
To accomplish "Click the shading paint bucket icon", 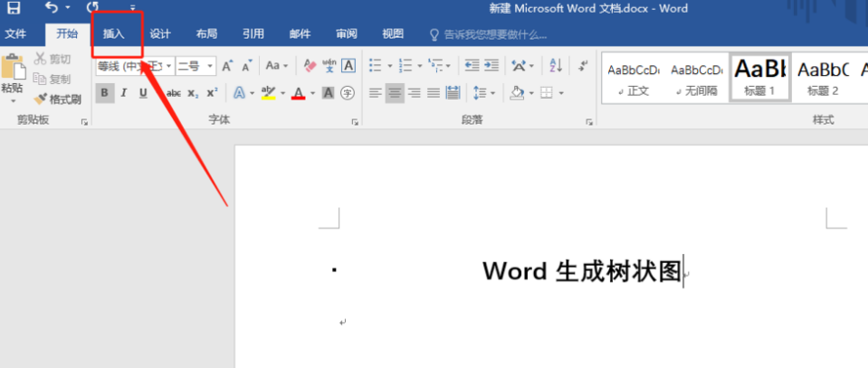I will (517, 93).
